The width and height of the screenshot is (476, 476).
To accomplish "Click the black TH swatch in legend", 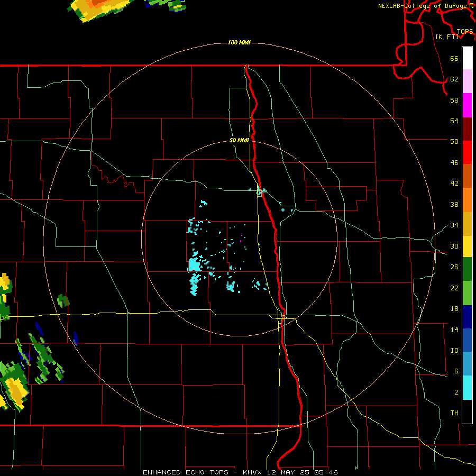I will click(x=467, y=411).
